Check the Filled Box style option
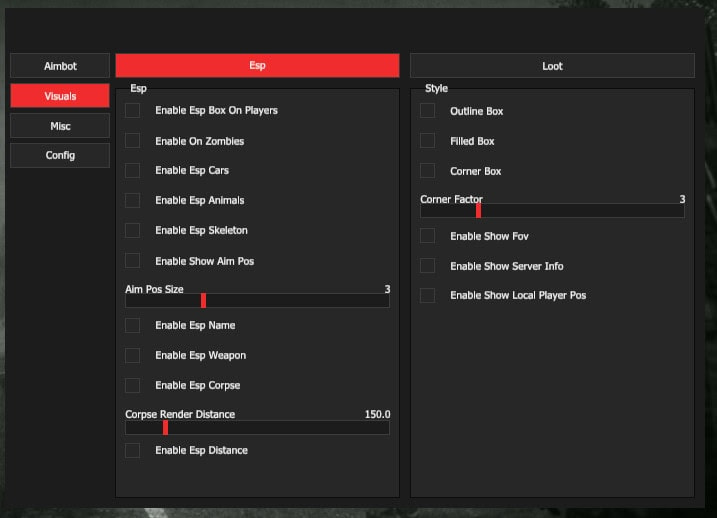The width and height of the screenshot is (717, 518). [428, 141]
